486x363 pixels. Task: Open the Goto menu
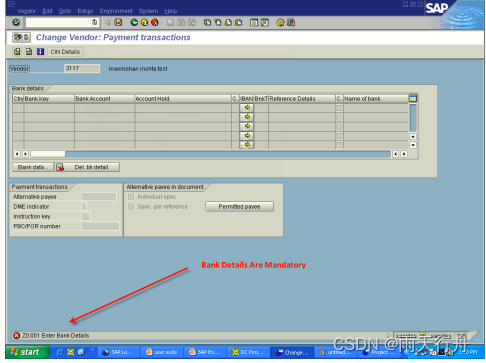click(x=65, y=11)
